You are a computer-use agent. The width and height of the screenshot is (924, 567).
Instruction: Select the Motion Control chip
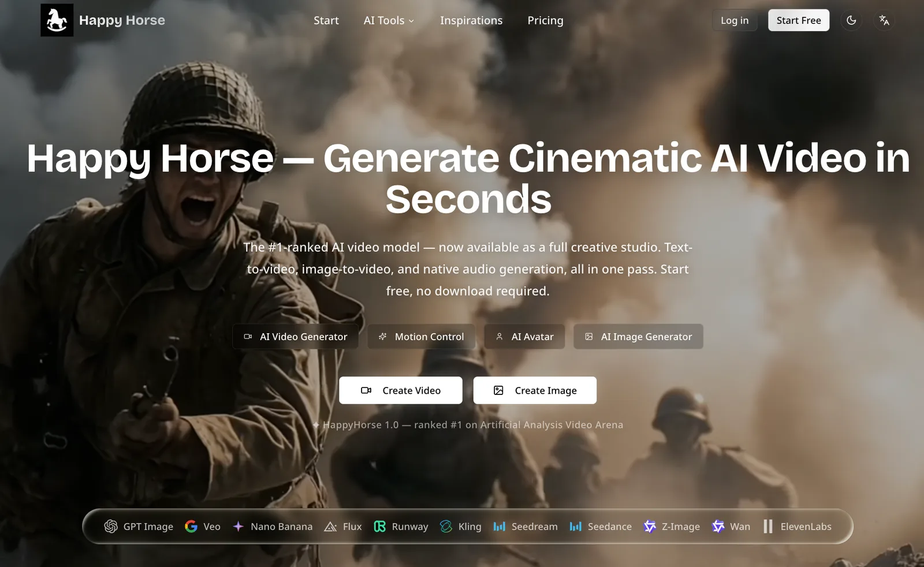click(422, 337)
